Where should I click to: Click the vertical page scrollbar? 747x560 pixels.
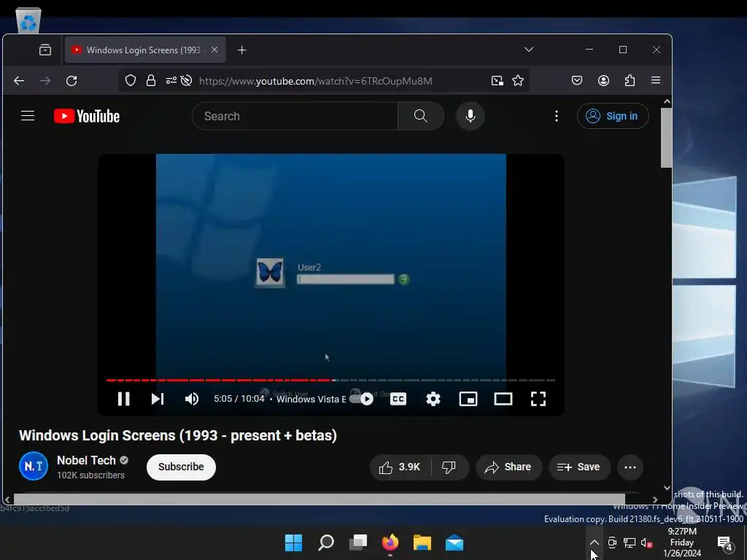pyautogui.click(x=667, y=138)
